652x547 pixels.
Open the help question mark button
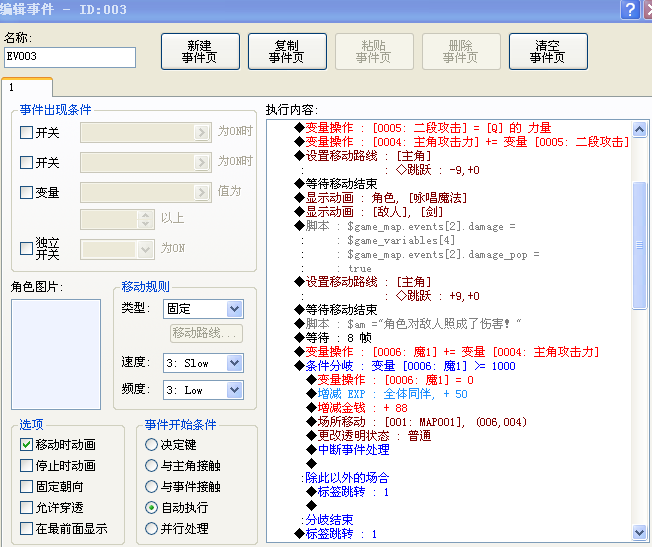coord(630,9)
